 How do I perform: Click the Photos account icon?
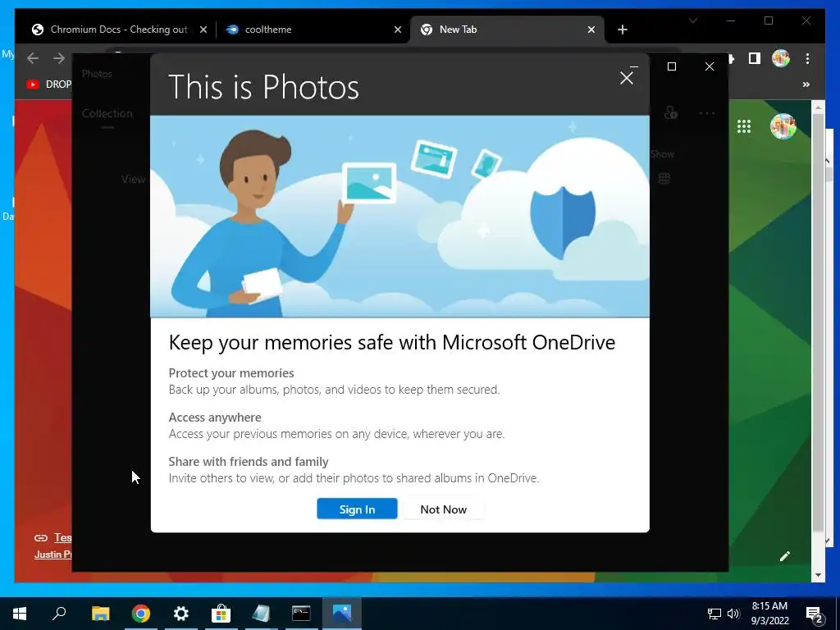[670, 113]
